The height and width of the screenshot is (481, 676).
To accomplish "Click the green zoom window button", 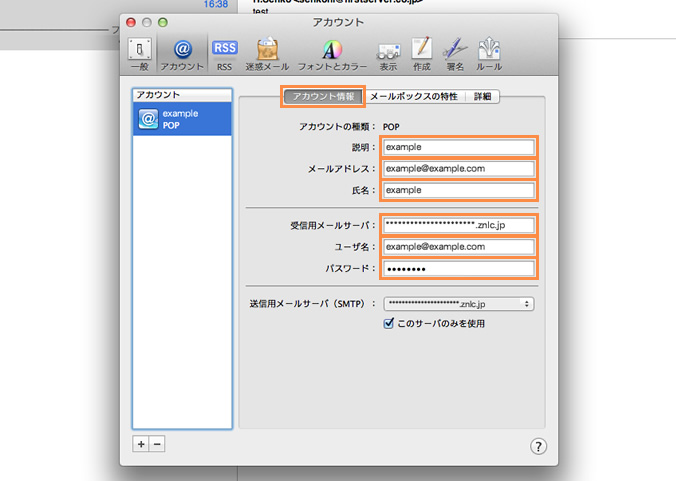I will [163, 22].
